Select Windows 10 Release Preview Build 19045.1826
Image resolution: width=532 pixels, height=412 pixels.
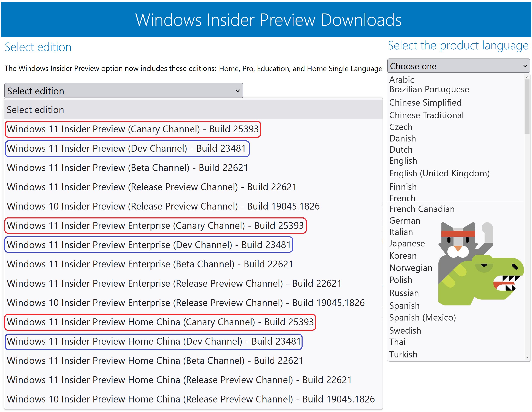pos(163,206)
